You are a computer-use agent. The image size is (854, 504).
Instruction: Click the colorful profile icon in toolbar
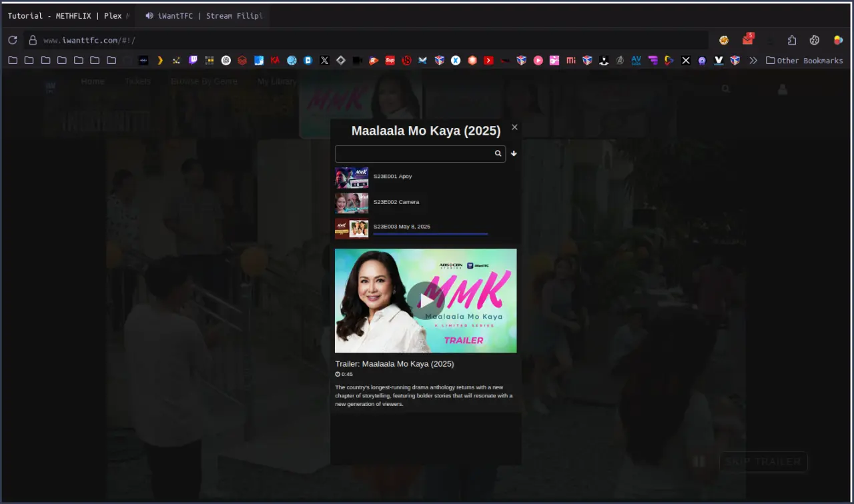pos(839,40)
